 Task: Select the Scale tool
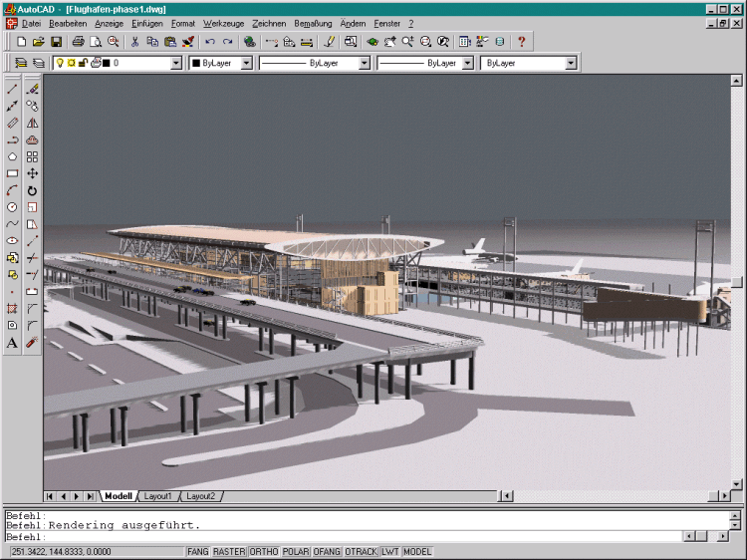pos(33,207)
